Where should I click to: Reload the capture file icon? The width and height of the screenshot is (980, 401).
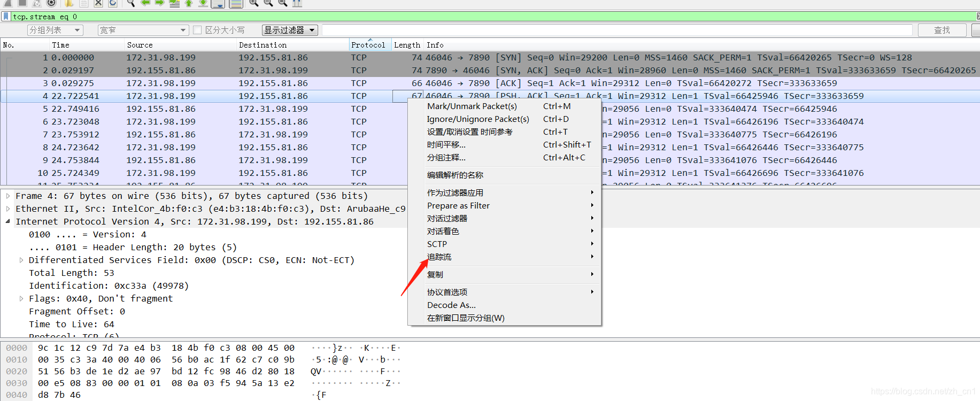[x=113, y=3]
